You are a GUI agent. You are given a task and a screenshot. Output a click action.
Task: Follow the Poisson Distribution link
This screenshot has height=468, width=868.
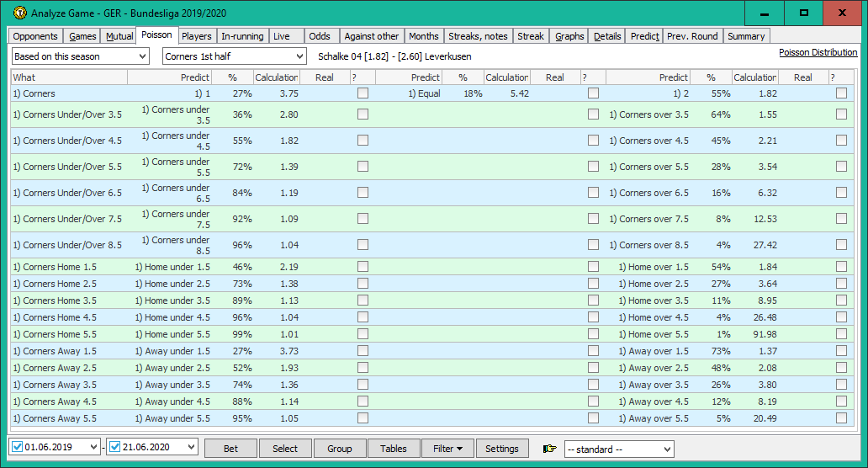[818, 52]
